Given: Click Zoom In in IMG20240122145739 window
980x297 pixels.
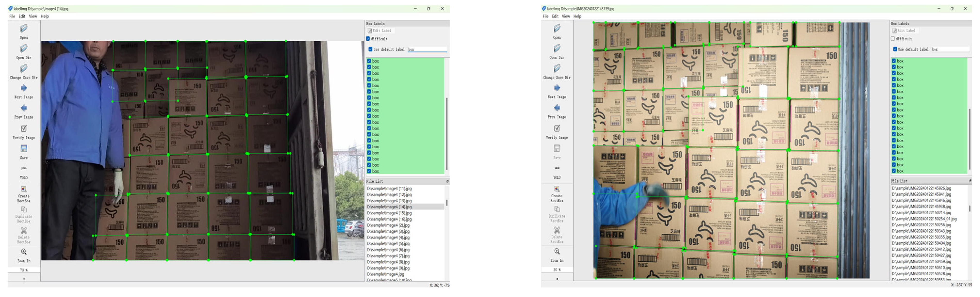Looking at the screenshot, I should click(557, 251).
